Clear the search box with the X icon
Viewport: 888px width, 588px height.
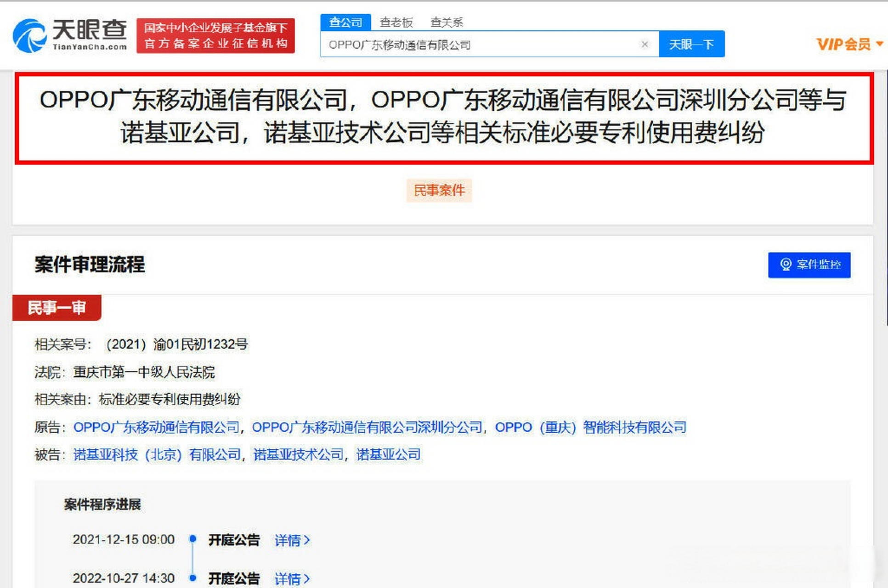point(645,44)
